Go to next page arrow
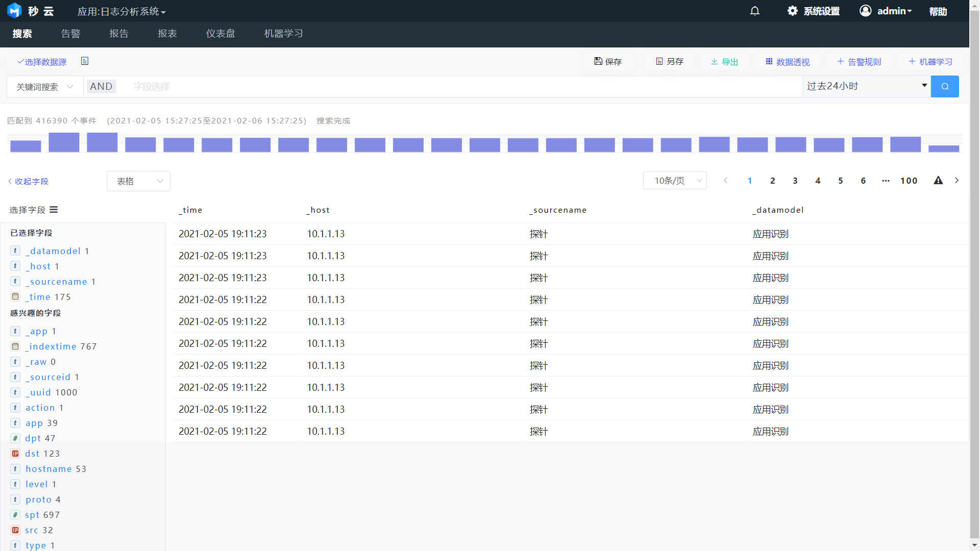 coord(957,180)
